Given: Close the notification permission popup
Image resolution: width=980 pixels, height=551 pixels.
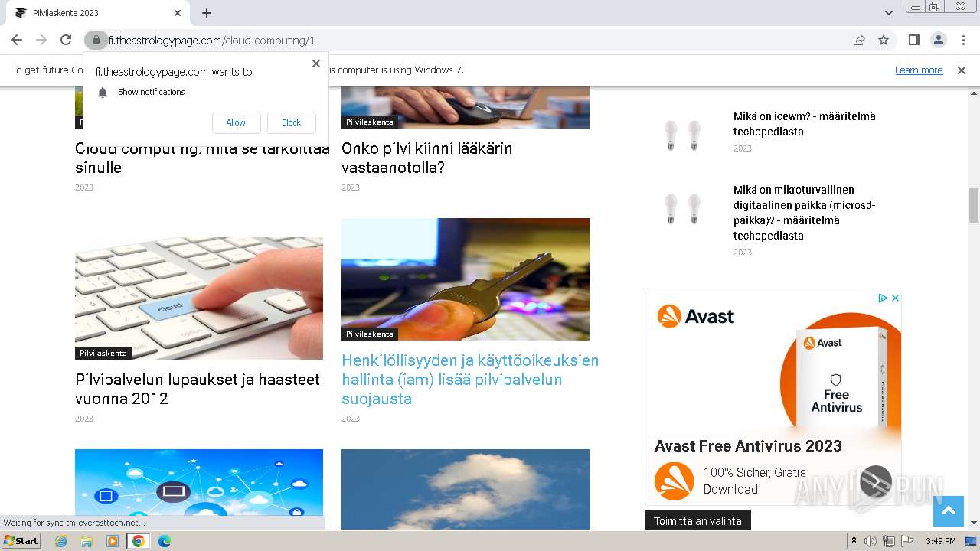Looking at the screenshot, I should click(316, 64).
